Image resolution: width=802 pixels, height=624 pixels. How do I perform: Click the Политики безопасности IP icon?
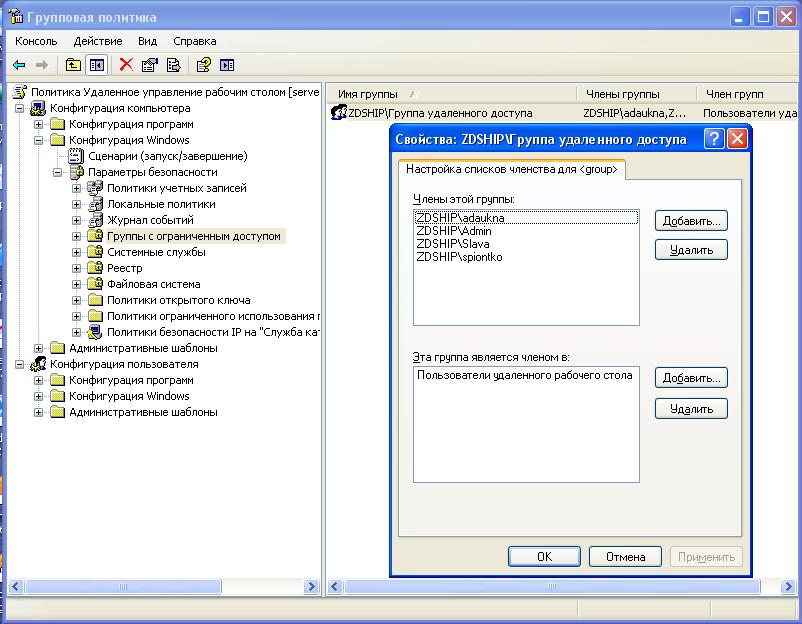pos(95,332)
